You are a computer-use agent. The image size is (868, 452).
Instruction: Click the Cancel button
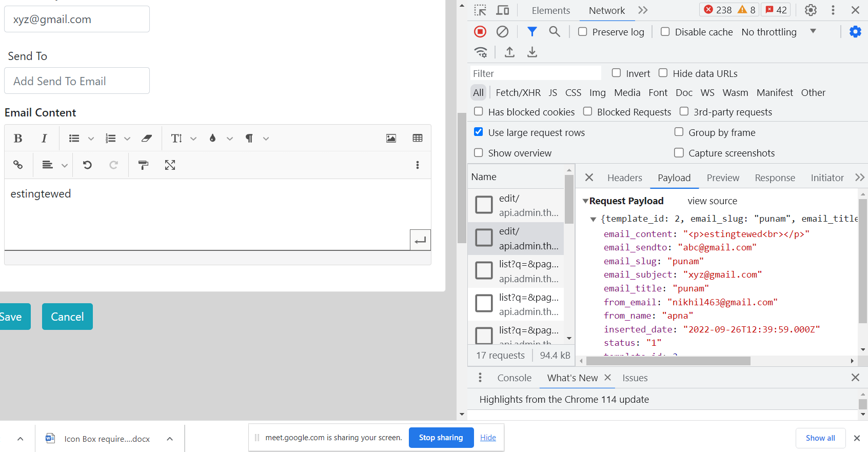pos(67,317)
